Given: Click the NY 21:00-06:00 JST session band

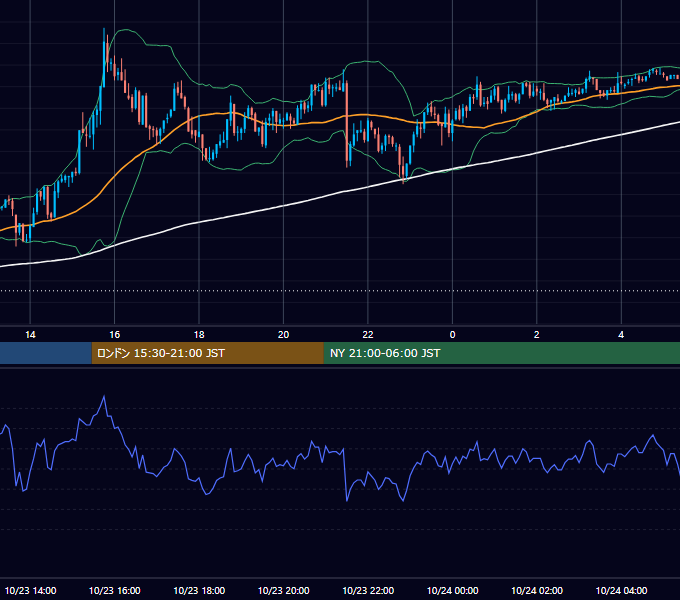Looking at the screenshot, I should pos(502,353).
